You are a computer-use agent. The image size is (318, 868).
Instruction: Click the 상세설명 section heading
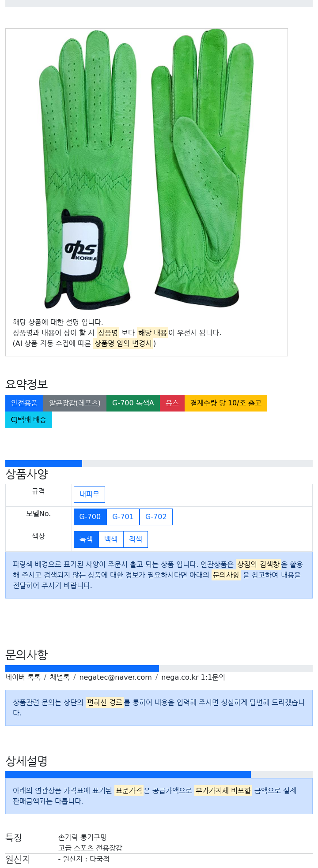click(x=26, y=761)
